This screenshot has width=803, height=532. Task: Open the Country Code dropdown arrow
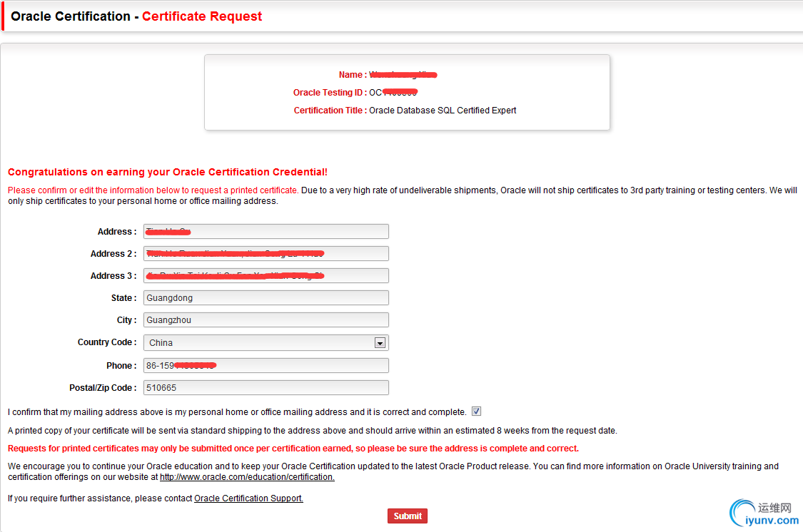pos(380,343)
